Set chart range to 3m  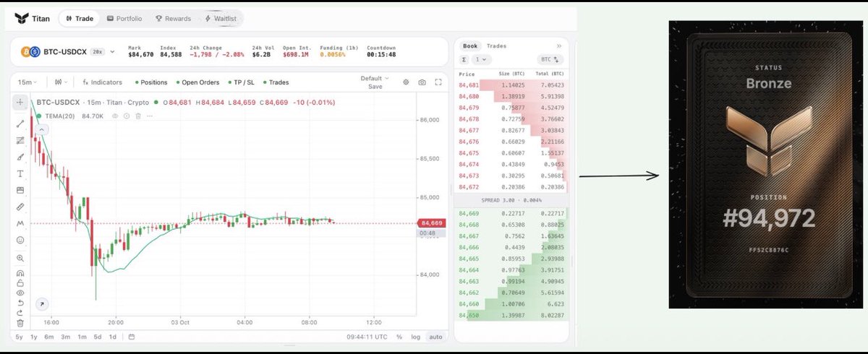tap(65, 337)
